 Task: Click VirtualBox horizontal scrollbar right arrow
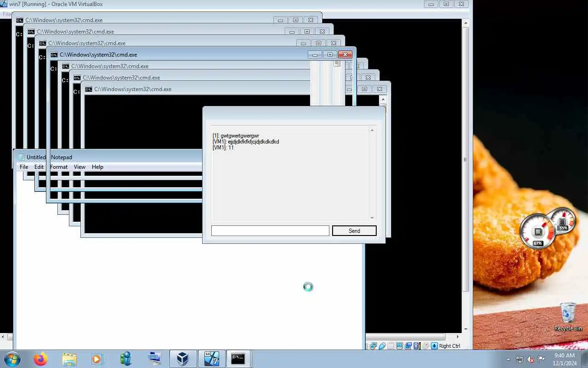point(458,337)
